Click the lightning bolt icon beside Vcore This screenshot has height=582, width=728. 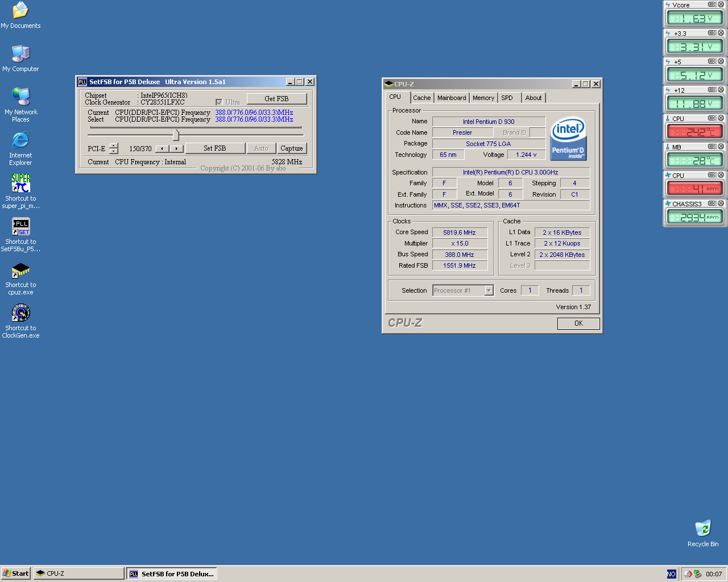pos(668,5)
